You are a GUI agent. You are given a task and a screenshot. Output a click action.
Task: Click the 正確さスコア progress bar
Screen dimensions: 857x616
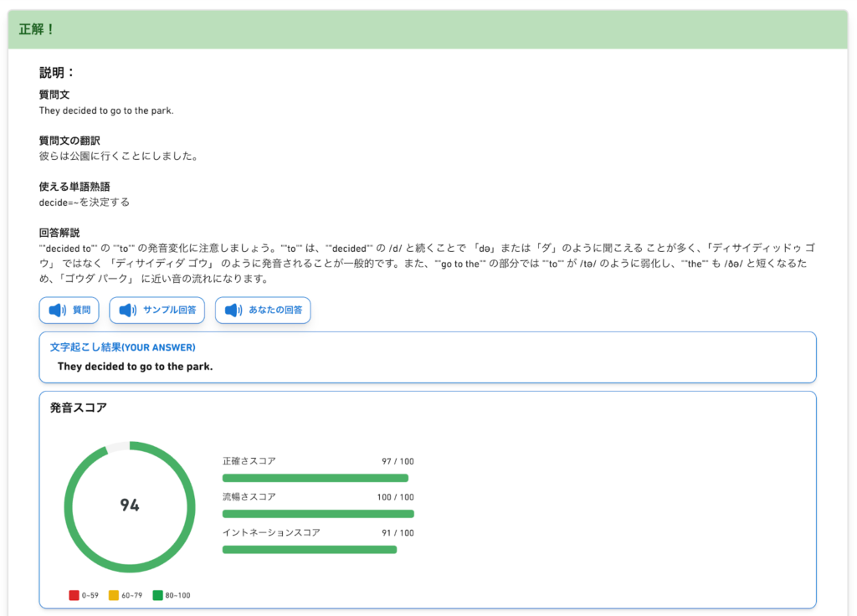click(x=316, y=478)
